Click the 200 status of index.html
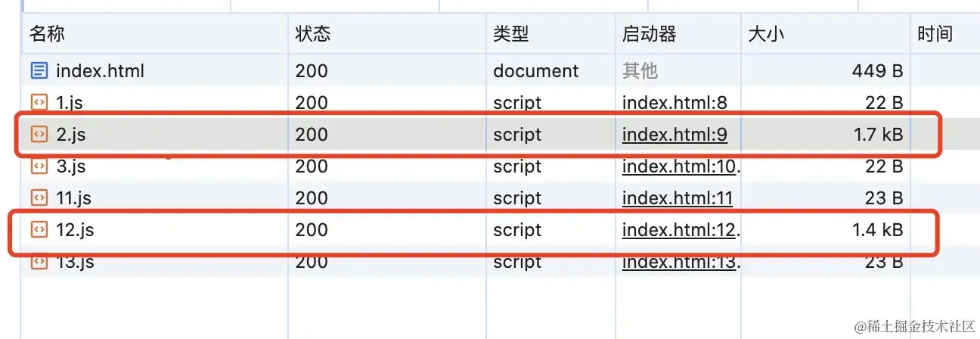Viewport: 980px width, 339px height. (x=312, y=71)
